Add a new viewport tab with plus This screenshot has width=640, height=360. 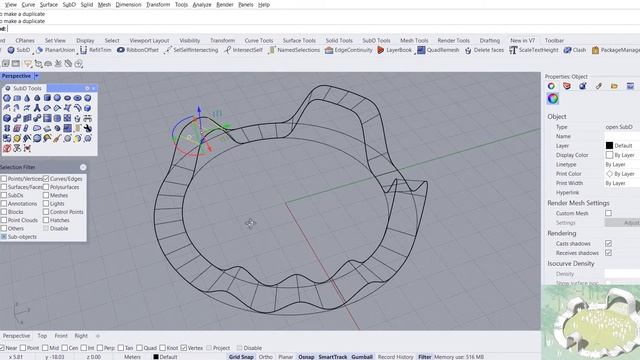(98, 336)
